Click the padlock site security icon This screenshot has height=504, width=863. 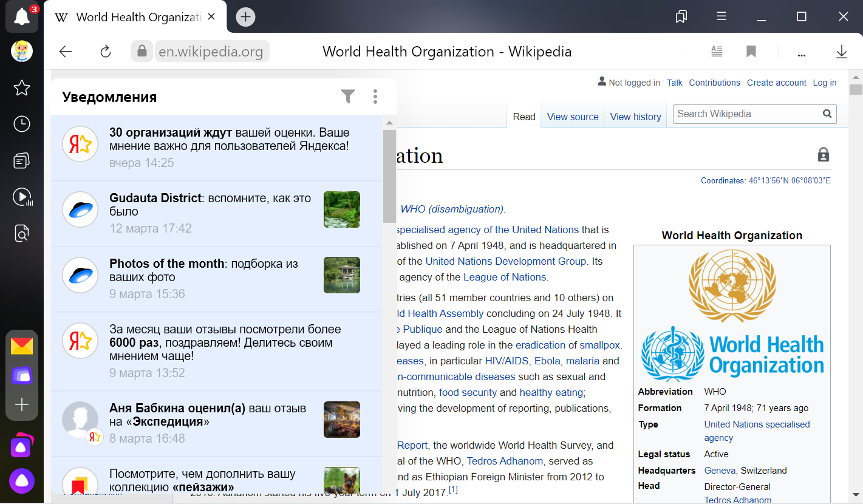pos(142,52)
